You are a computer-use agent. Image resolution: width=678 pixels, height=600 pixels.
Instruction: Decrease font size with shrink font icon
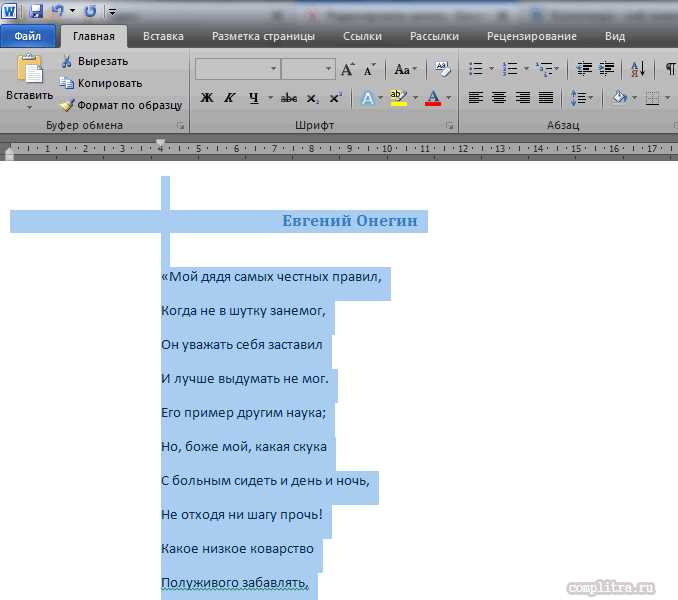pos(368,69)
